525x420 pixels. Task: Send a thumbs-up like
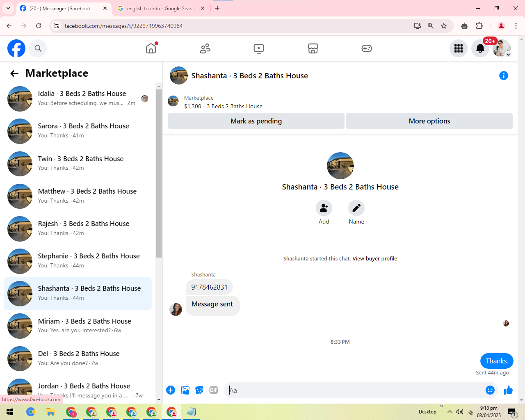(508, 390)
